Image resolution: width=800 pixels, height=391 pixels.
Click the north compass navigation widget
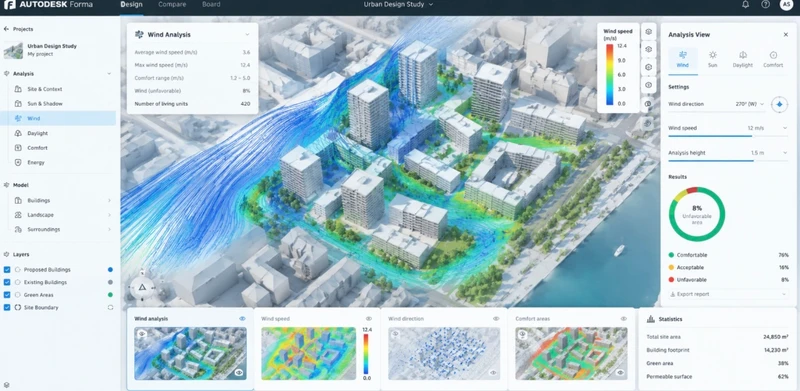tap(142, 288)
